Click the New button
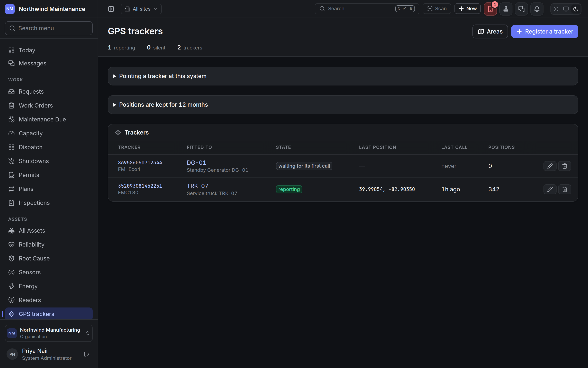 pyautogui.click(x=468, y=9)
